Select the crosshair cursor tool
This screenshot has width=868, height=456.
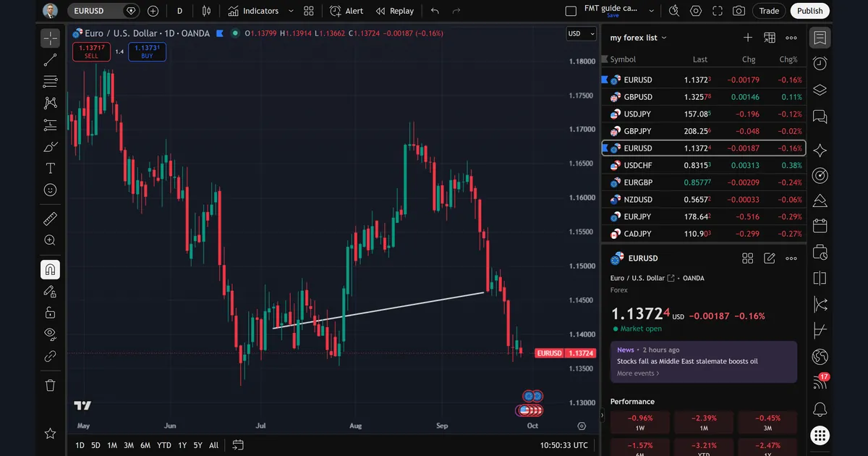50,38
